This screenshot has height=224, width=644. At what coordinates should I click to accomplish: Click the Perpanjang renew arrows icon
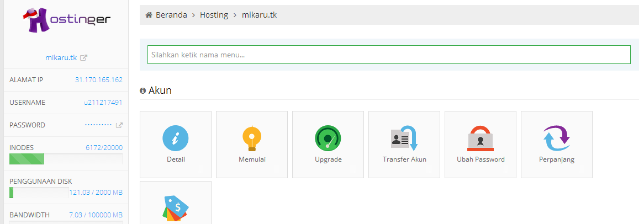[x=557, y=138]
